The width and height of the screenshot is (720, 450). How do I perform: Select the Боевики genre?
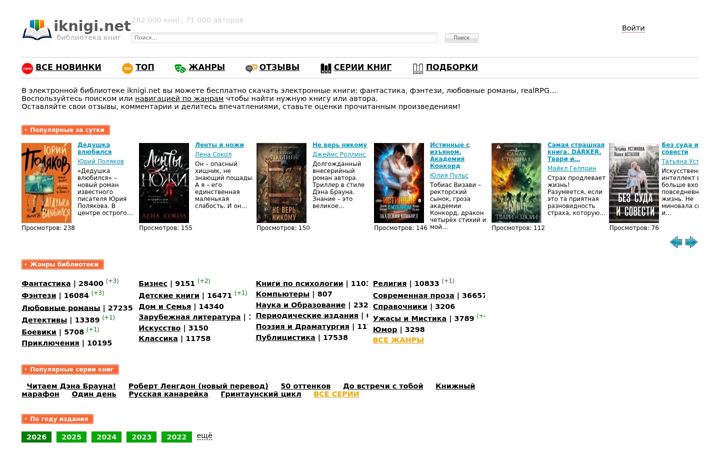(x=39, y=332)
